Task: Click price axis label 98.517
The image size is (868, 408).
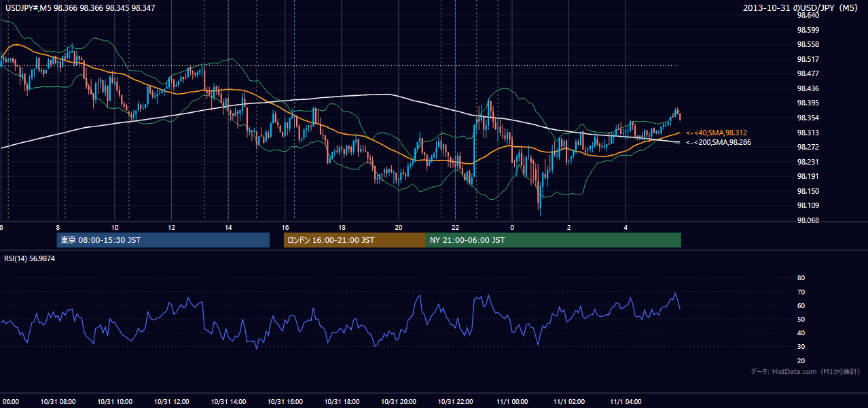Action: tap(808, 59)
